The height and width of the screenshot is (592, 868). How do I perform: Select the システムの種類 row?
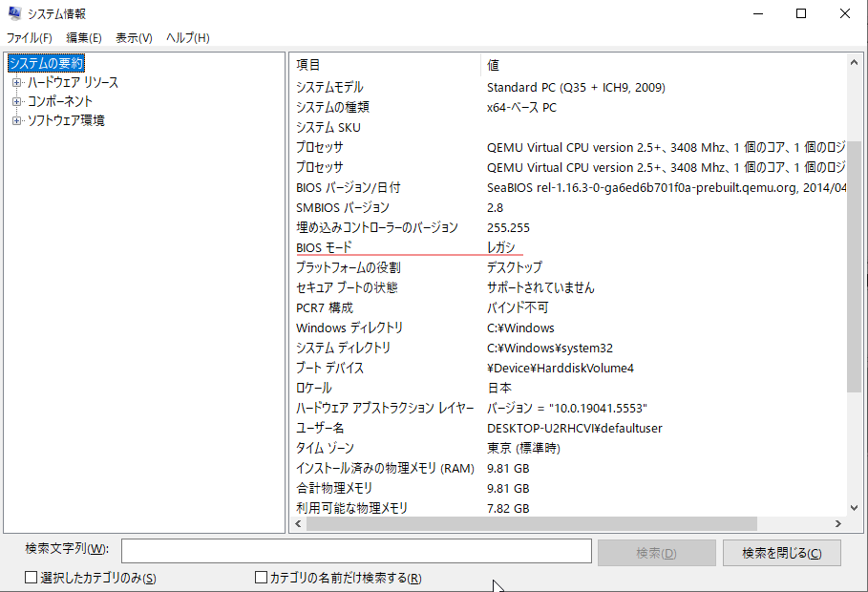tap(568, 108)
